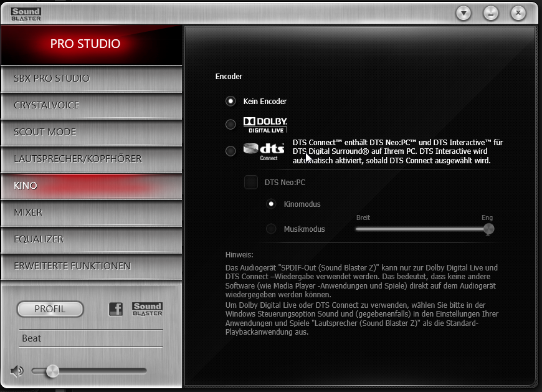Click the PRO STUDIO header banner
This screenshot has width=542, height=392.
(x=92, y=45)
